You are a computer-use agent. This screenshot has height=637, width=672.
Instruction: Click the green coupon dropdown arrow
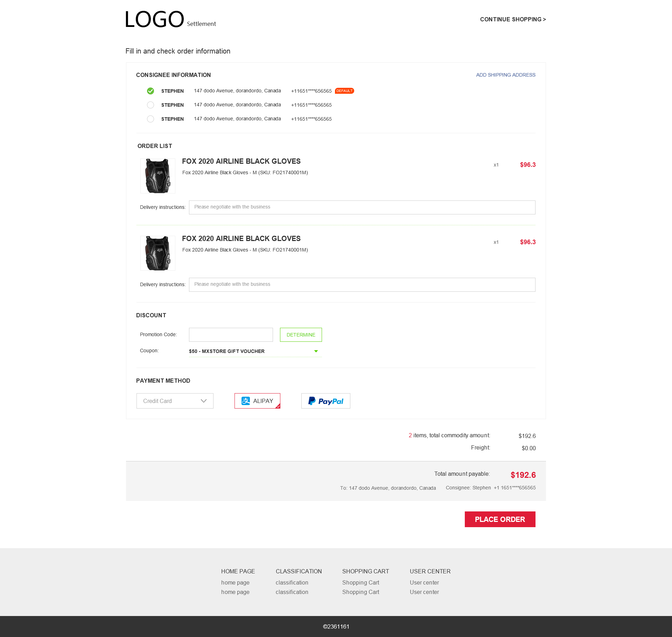coord(316,351)
